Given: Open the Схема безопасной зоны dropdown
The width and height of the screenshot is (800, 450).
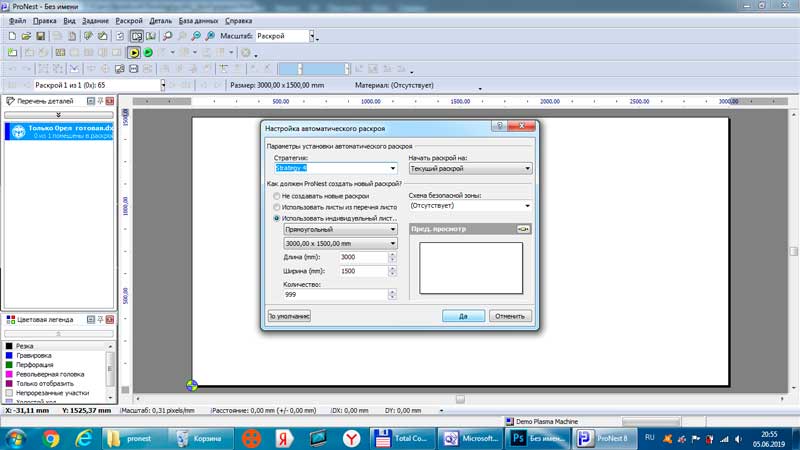Looking at the screenshot, I should tap(527, 206).
